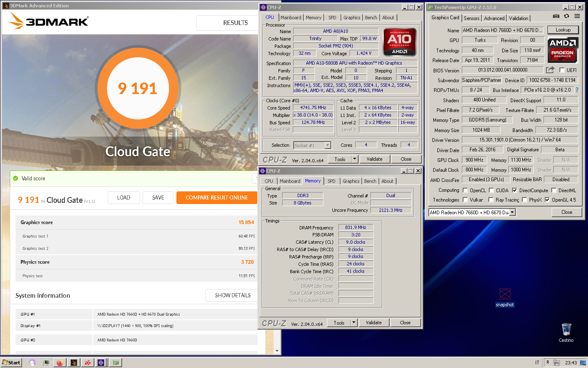The height and width of the screenshot is (368, 588).
Task: Toggle the Vulkan checkbox
Action: point(465,200)
